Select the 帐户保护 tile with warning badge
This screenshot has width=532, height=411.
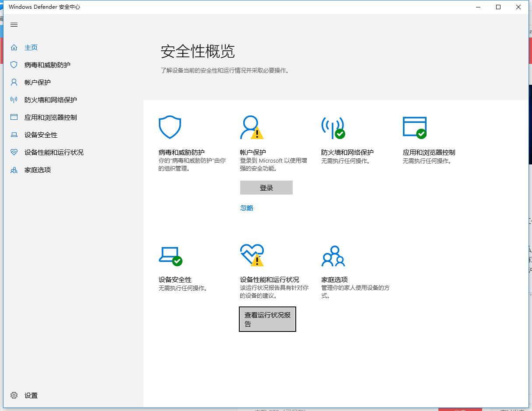pyautogui.click(x=251, y=127)
